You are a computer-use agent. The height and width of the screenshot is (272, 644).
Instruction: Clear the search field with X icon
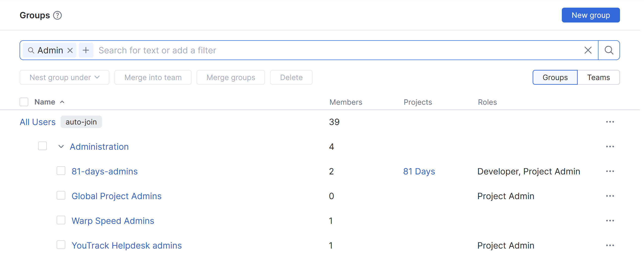coord(588,50)
